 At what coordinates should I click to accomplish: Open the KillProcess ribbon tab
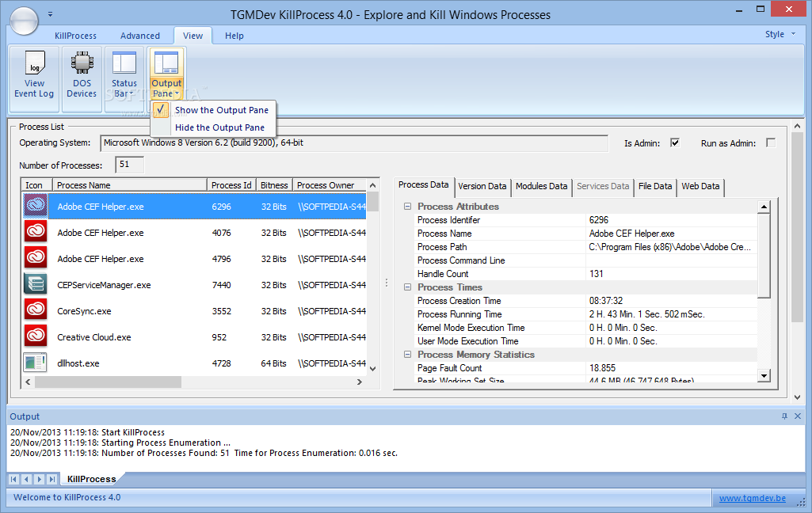75,36
